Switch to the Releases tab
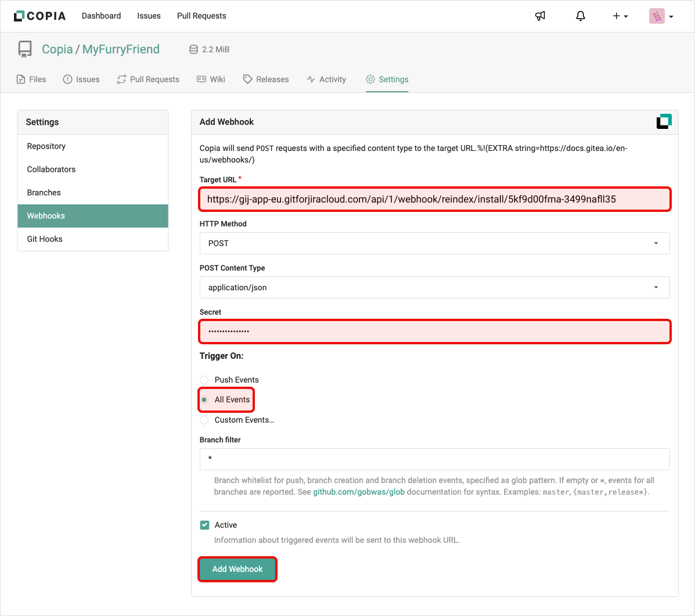This screenshot has width=695, height=616. point(266,80)
